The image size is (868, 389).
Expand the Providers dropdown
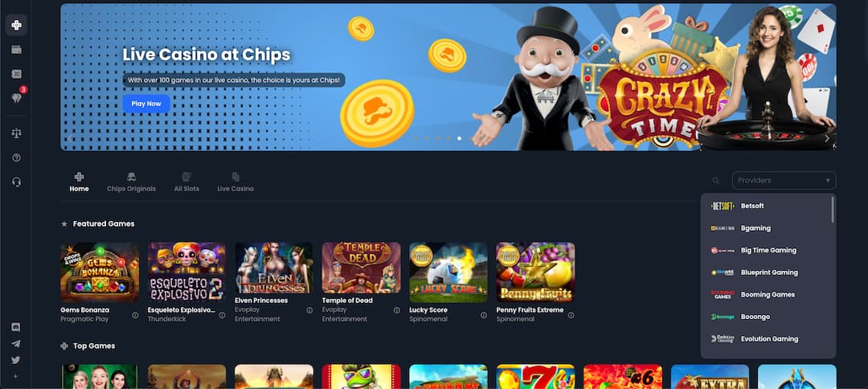784,180
